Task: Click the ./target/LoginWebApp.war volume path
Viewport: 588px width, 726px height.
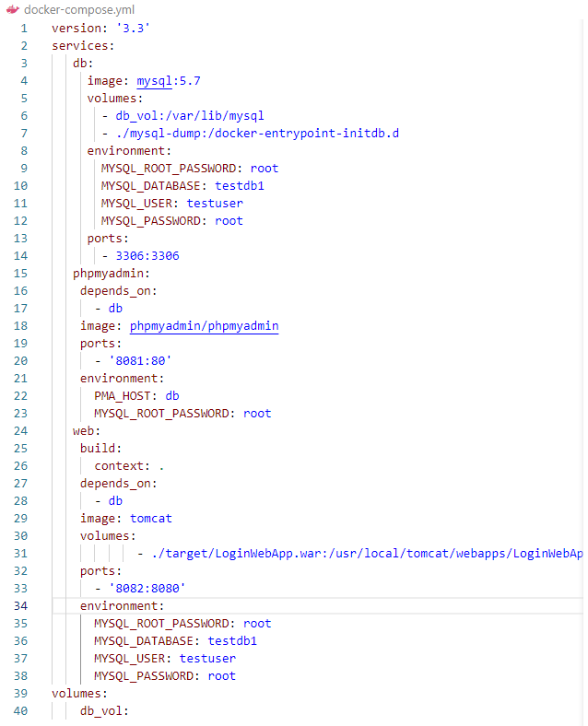Action: click(x=367, y=554)
